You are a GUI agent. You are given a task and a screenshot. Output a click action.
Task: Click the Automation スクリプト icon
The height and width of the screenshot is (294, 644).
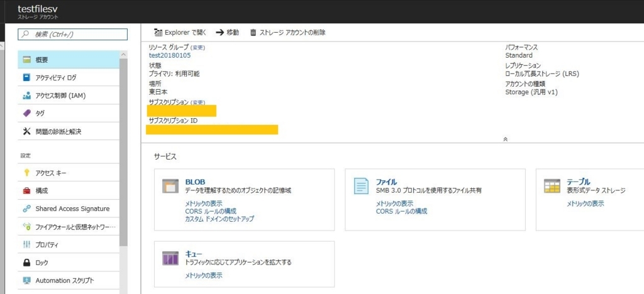[27, 280]
